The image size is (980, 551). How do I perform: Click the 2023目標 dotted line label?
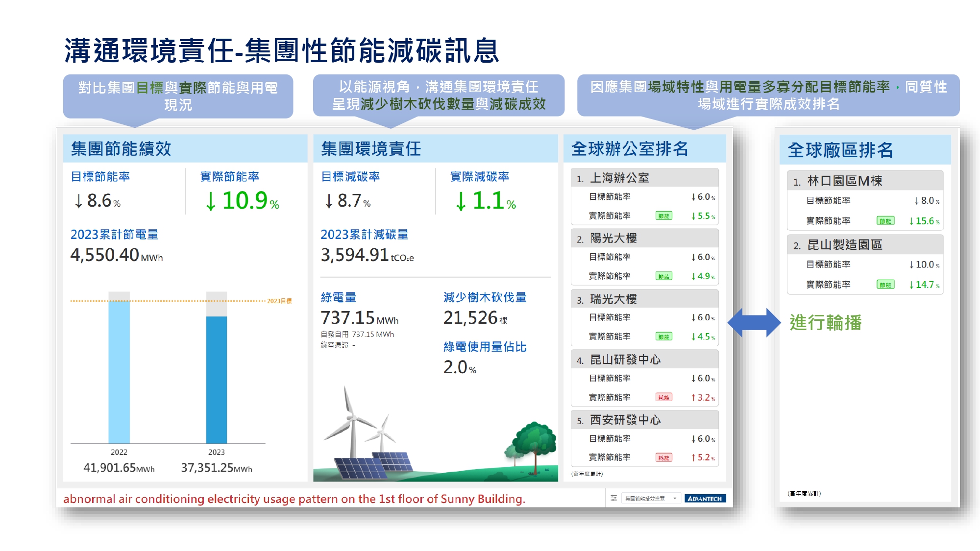(x=279, y=301)
